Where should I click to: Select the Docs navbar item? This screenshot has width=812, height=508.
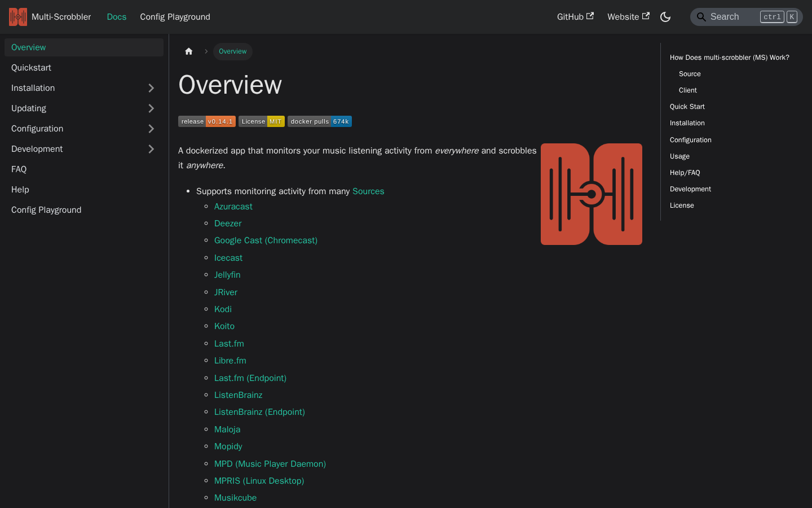pos(117,17)
